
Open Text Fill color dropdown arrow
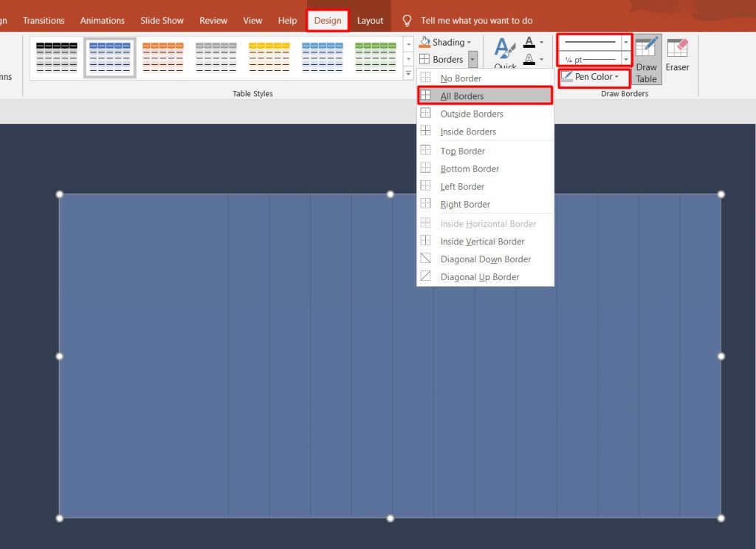(x=541, y=42)
